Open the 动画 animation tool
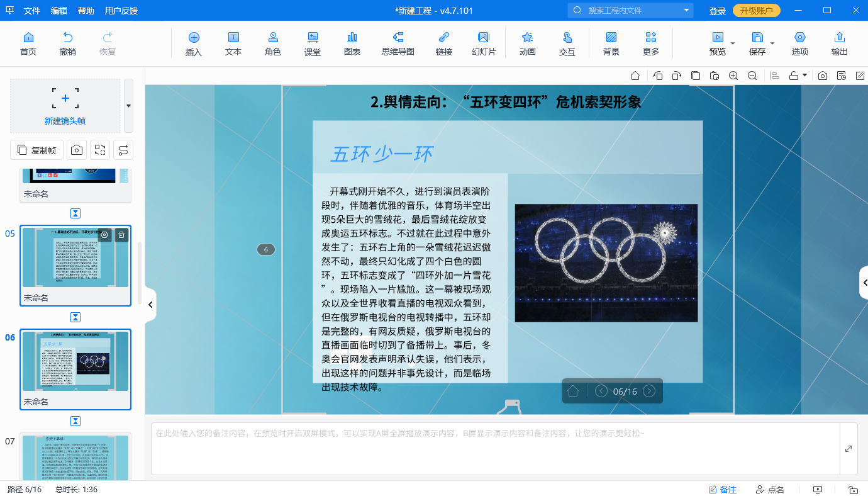This screenshot has height=496, width=868. [528, 43]
